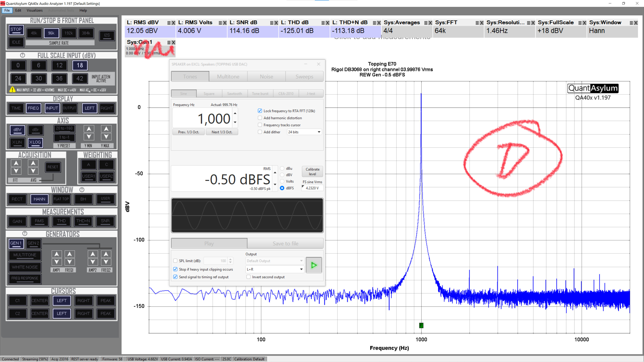Enable Add harmonic distortion checkbox

(260, 118)
